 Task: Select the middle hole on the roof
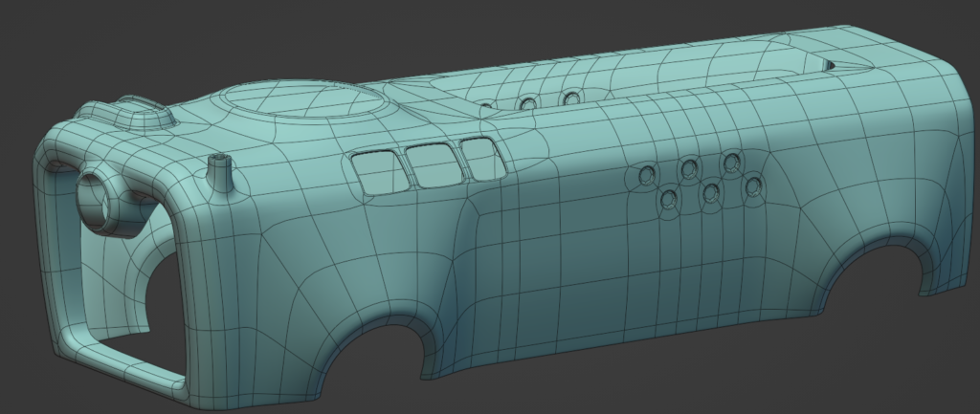527,102
